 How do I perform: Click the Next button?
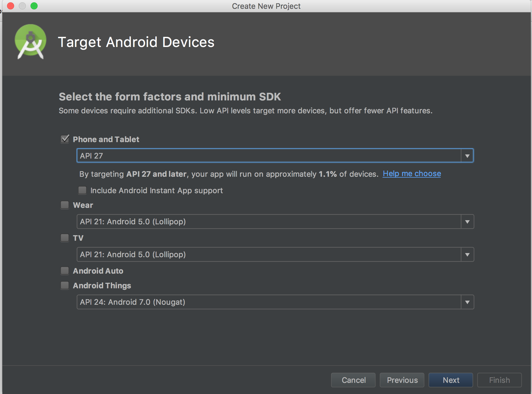pyautogui.click(x=450, y=380)
